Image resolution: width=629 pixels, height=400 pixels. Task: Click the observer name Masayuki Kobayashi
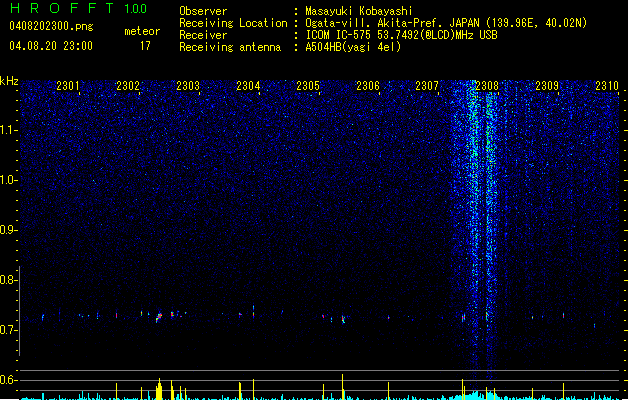pos(359,11)
